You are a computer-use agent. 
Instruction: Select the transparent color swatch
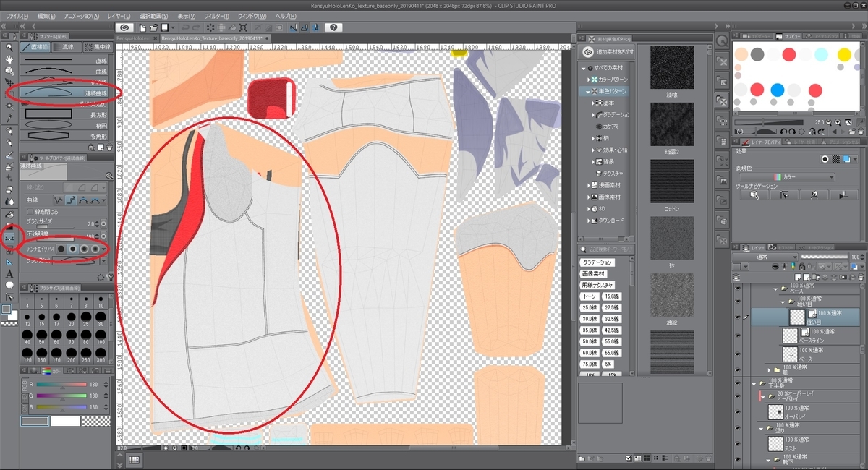point(95,421)
